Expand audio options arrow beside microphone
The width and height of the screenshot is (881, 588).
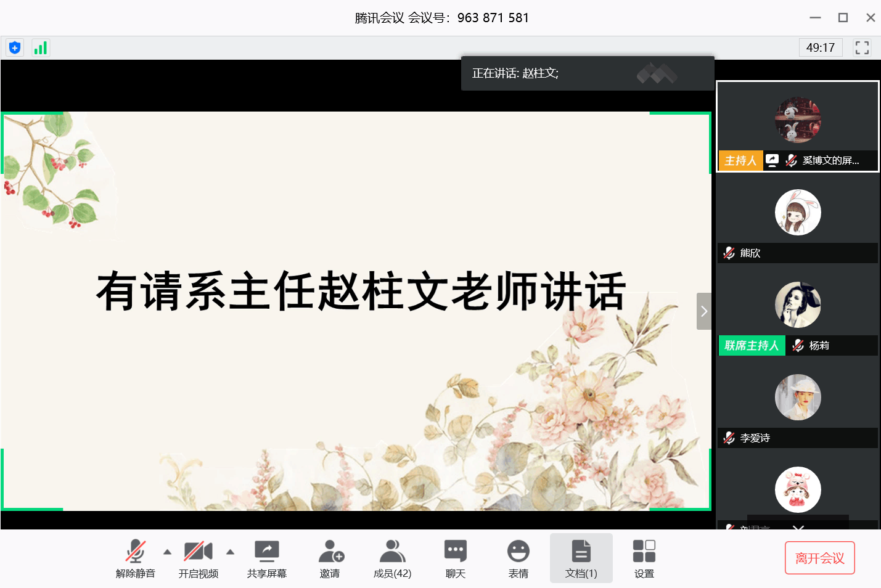point(167,552)
